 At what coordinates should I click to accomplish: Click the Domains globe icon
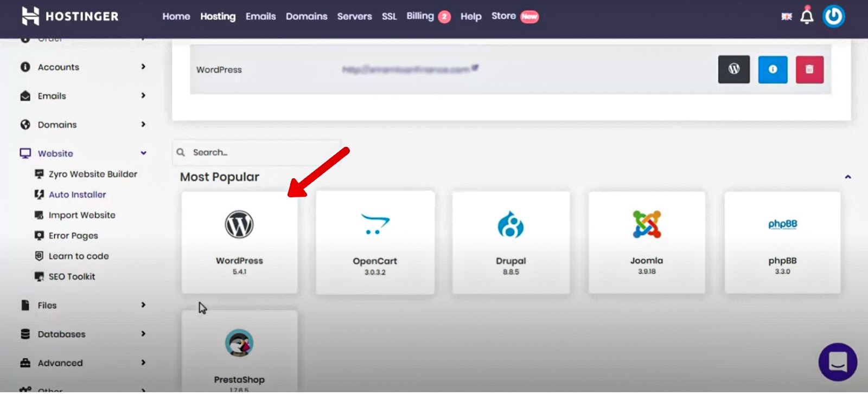25,125
